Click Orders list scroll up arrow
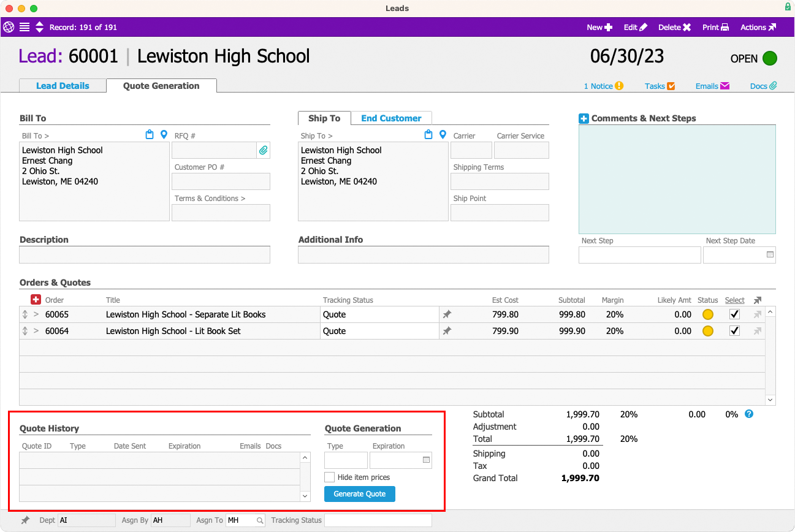The width and height of the screenshot is (795, 532). [x=770, y=312]
